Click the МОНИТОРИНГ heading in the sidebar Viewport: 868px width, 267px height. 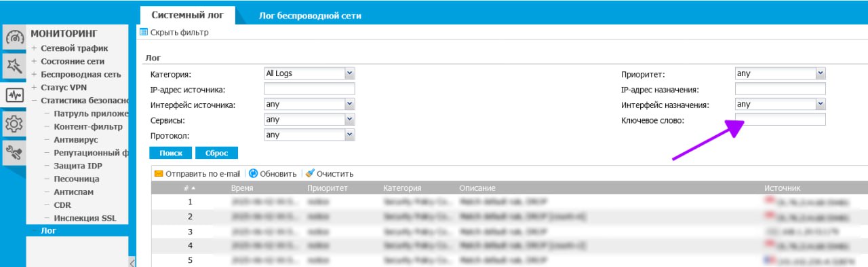pyautogui.click(x=64, y=33)
